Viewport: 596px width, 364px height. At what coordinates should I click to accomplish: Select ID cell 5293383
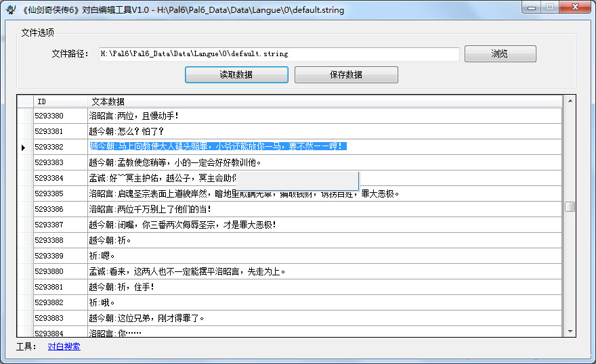60,162
